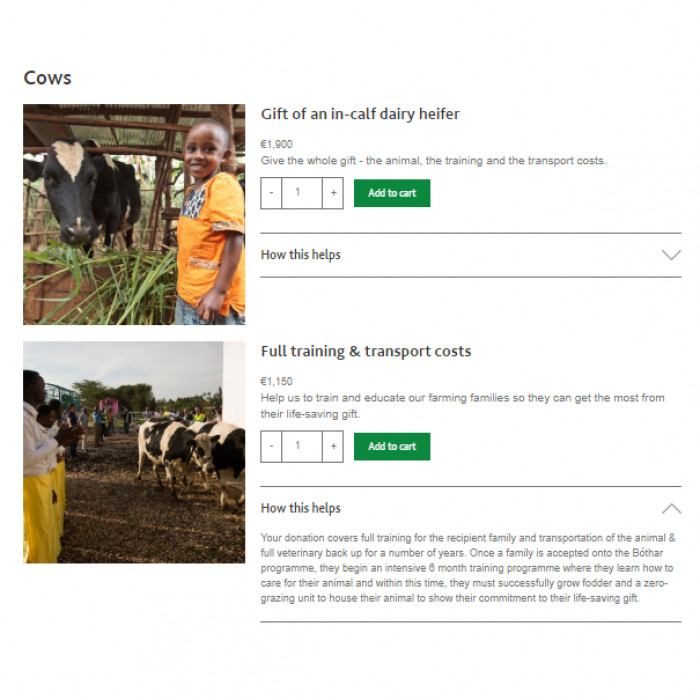Click the Full training & transport costs title
This screenshot has height=700, width=700.
click(x=366, y=351)
